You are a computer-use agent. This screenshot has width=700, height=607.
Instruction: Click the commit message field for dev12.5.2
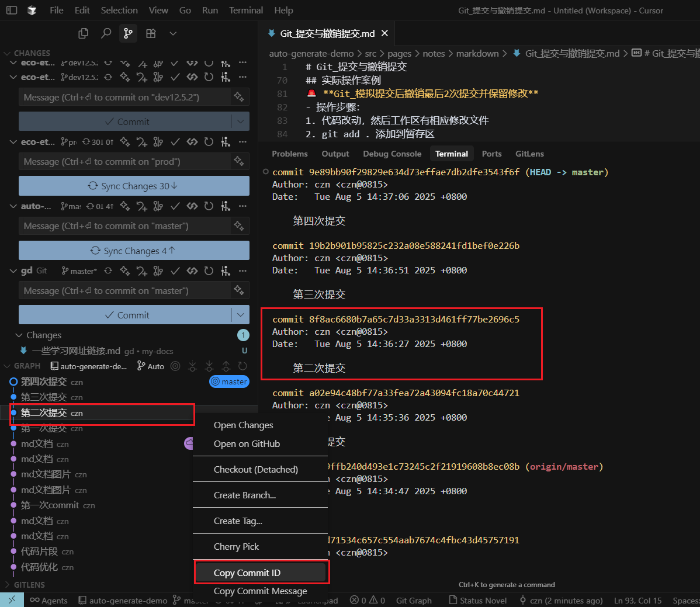coord(124,97)
